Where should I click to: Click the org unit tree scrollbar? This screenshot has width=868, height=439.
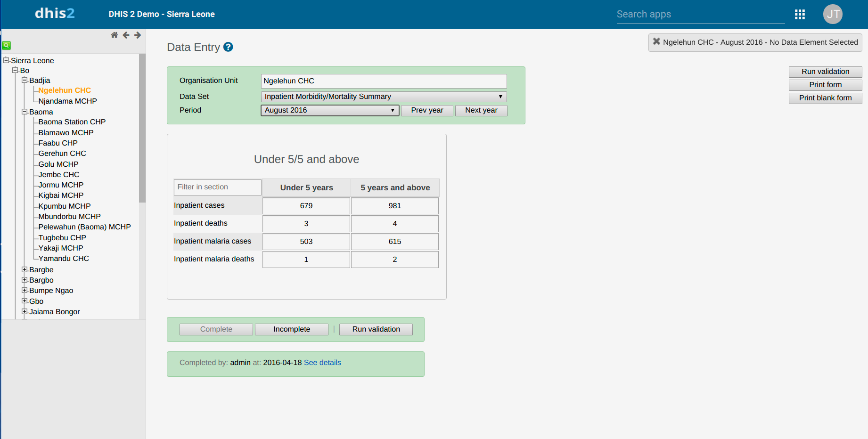(x=142, y=128)
